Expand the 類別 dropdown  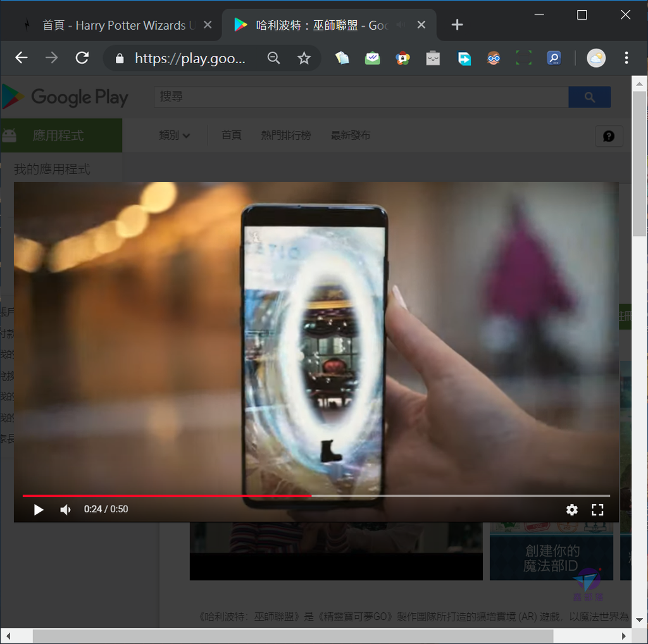pyautogui.click(x=174, y=135)
